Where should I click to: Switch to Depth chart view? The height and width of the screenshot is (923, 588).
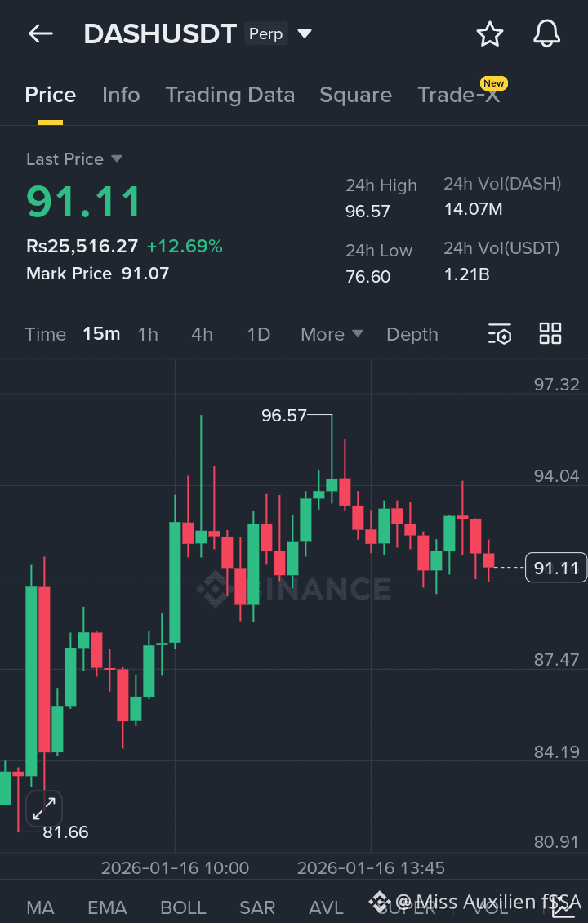point(412,334)
